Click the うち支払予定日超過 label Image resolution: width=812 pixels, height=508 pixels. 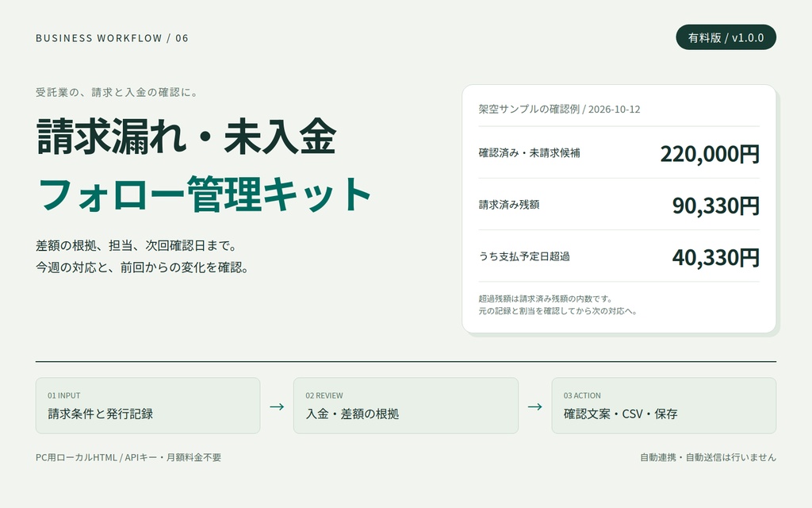click(x=524, y=256)
